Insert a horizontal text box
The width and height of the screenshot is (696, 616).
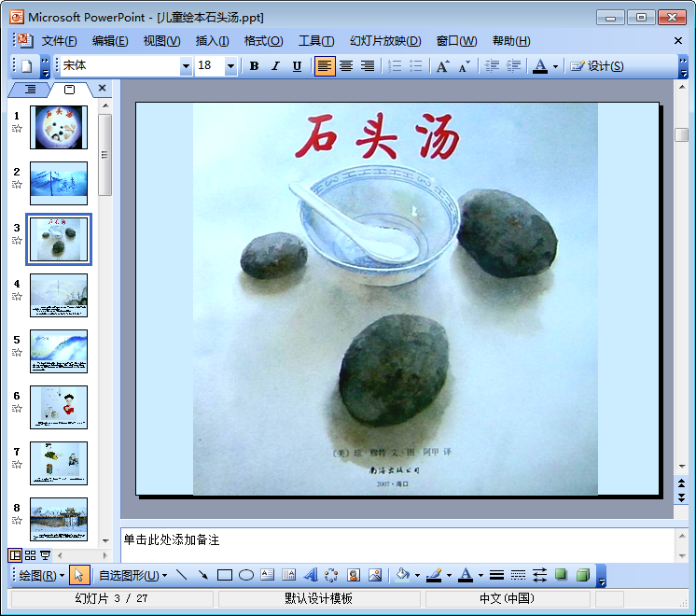click(x=267, y=575)
